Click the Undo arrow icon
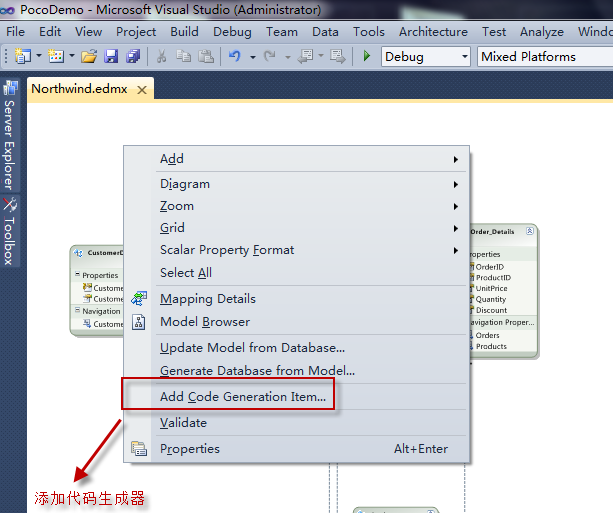Screen dimensions: 613x513 235,57
